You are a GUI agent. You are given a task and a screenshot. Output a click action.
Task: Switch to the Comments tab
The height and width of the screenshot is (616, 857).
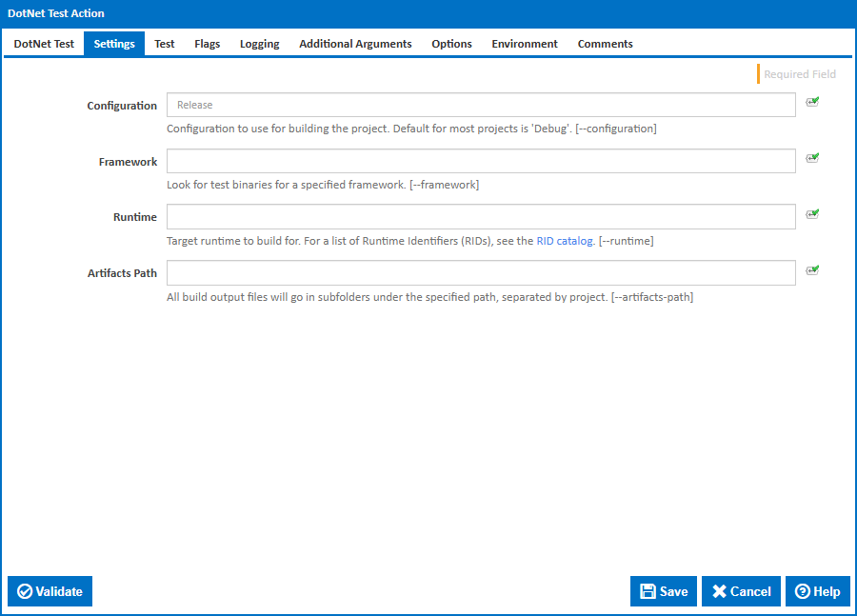(x=605, y=43)
